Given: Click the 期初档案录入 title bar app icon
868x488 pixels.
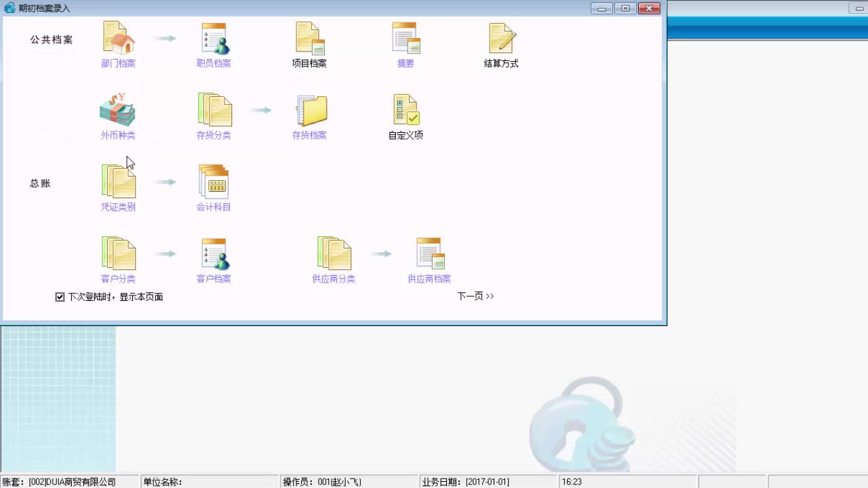Looking at the screenshot, I should tap(9, 8).
